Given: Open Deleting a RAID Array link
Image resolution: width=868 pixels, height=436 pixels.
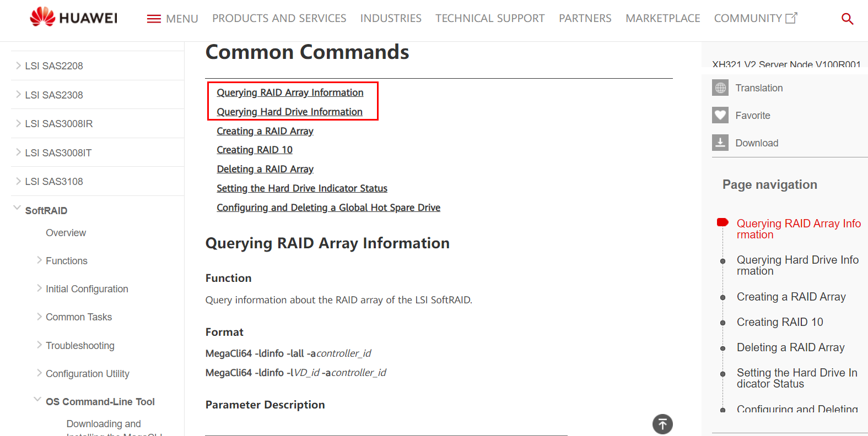Looking at the screenshot, I should [265, 169].
